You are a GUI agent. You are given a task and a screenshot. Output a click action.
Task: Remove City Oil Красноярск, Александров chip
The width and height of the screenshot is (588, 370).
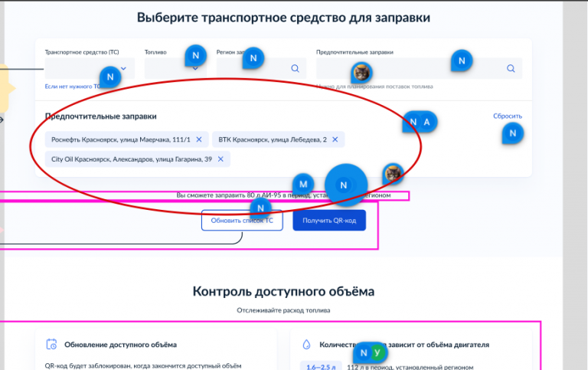coord(220,159)
